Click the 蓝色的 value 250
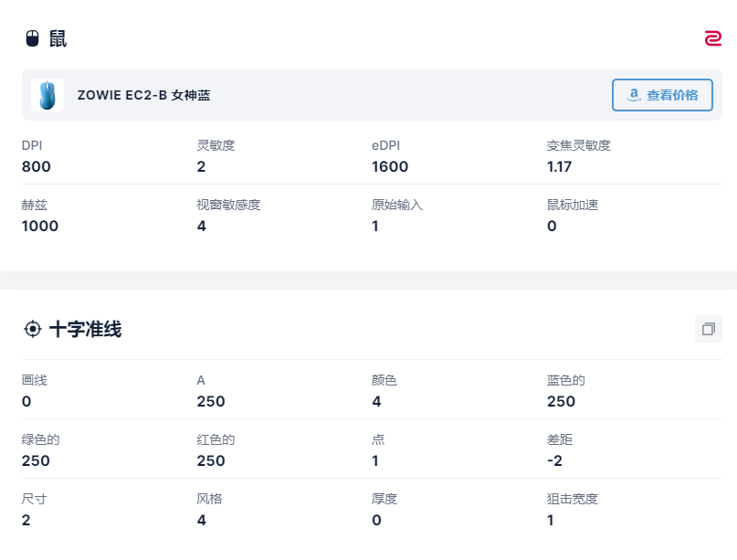The image size is (737, 560). pos(561,401)
